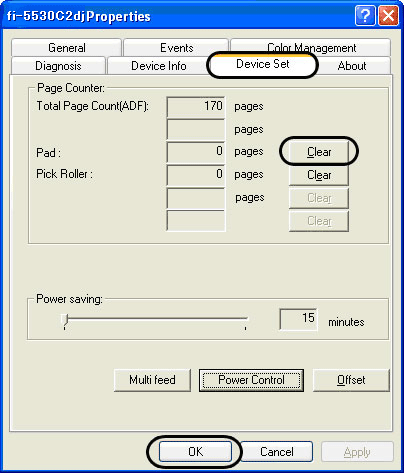Click the Pad pages count field

(x=196, y=152)
